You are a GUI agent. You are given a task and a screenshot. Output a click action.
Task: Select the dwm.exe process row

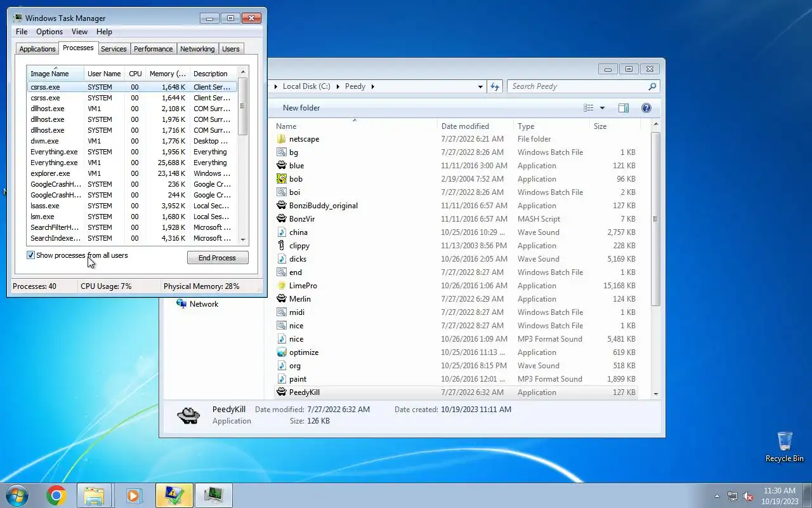point(131,141)
